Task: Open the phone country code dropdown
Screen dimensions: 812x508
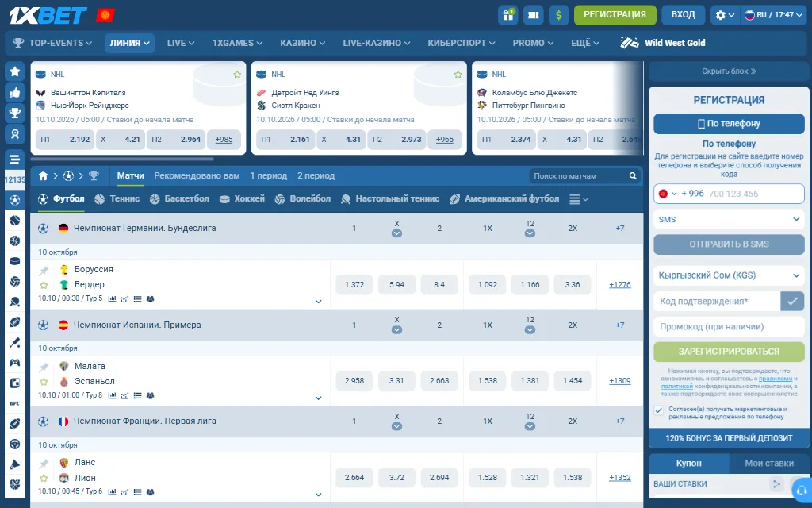Action: click(x=668, y=194)
